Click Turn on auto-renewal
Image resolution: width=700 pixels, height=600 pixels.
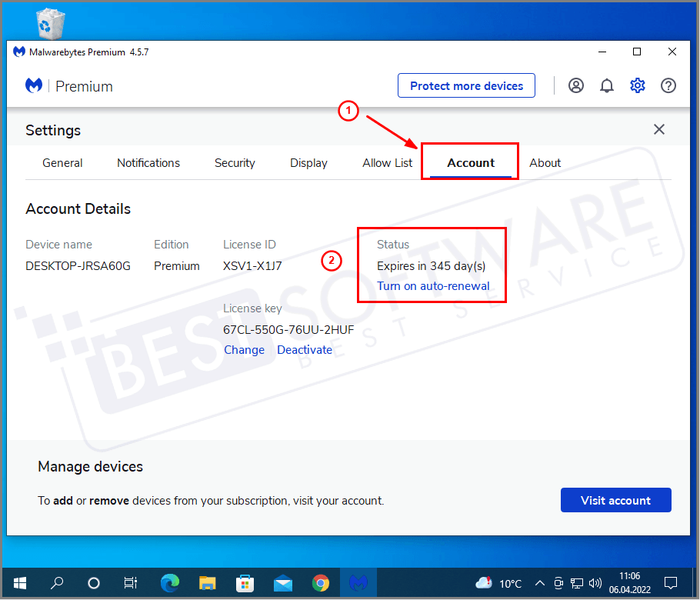[433, 285]
